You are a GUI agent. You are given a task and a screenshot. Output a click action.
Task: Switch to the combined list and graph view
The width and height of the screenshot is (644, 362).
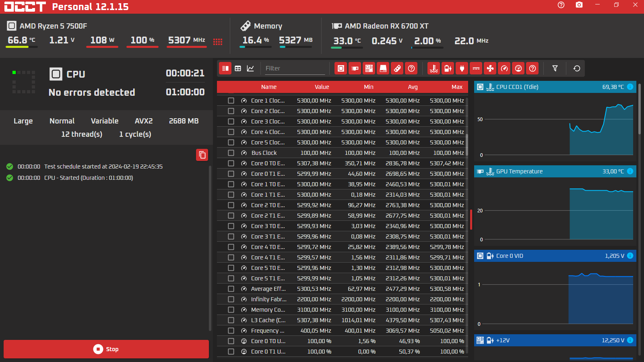click(225, 68)
